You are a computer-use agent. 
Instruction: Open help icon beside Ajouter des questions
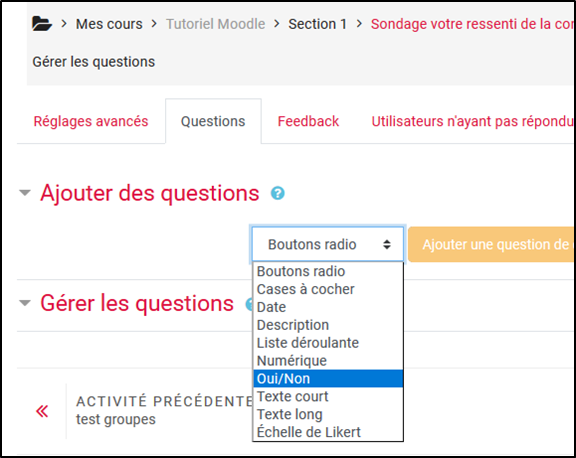(278, 193)
